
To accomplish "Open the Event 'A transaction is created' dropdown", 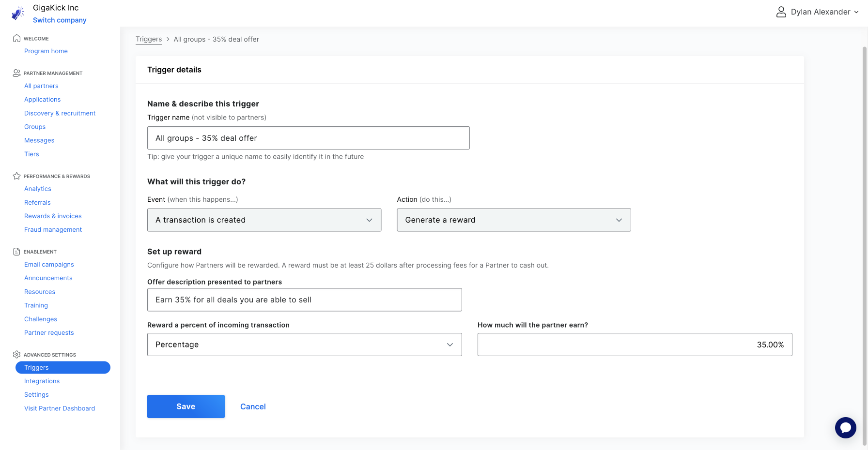I will point(264,220).
